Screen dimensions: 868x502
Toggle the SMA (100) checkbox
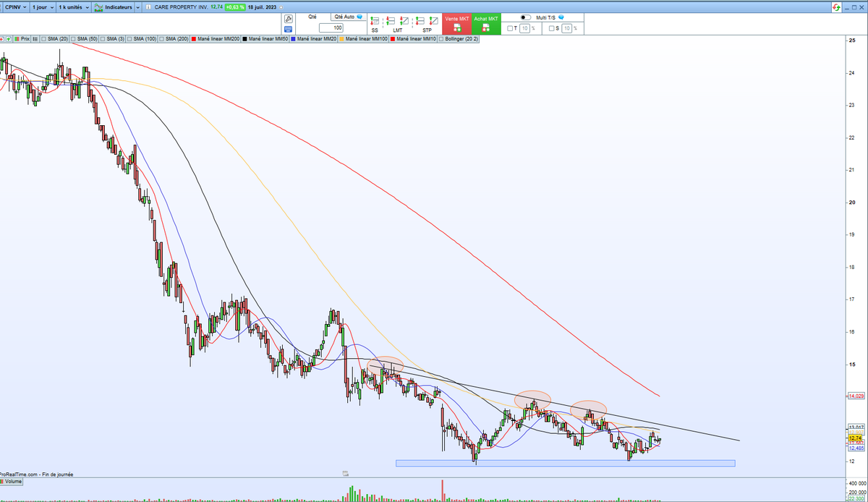[129, 39]
